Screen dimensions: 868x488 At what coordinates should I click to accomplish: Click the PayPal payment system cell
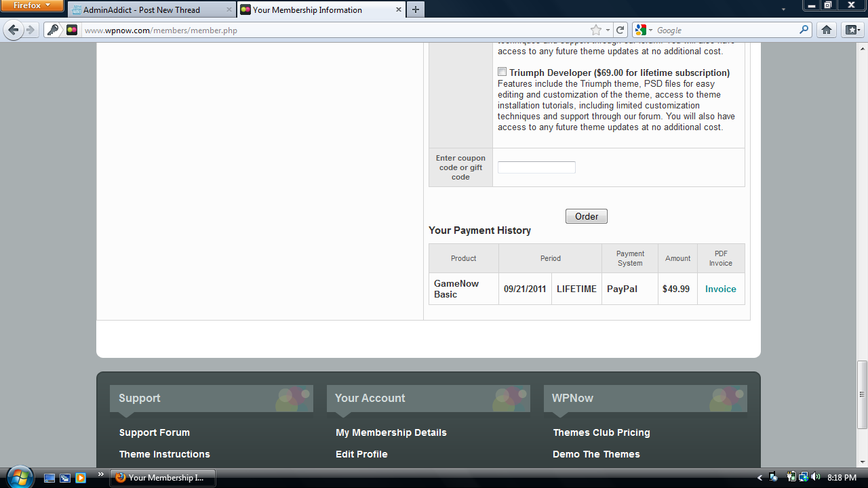pos(630,289)
